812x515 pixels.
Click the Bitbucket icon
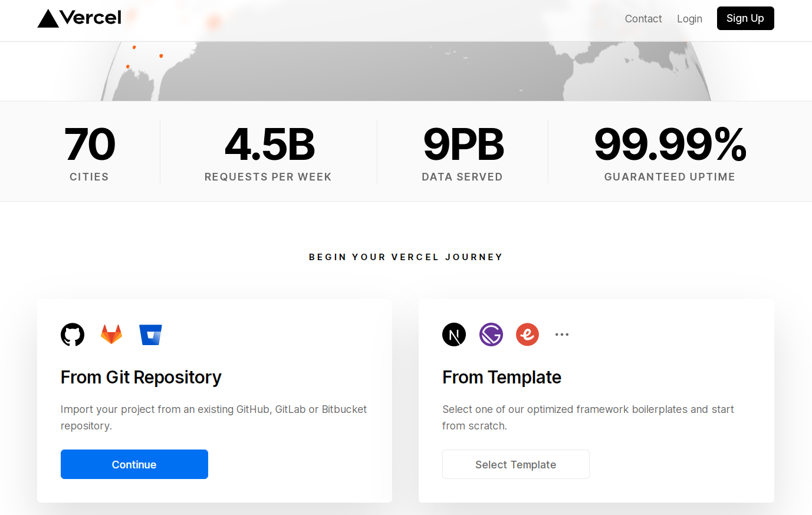pyautogui.click(x=150, y=334)
